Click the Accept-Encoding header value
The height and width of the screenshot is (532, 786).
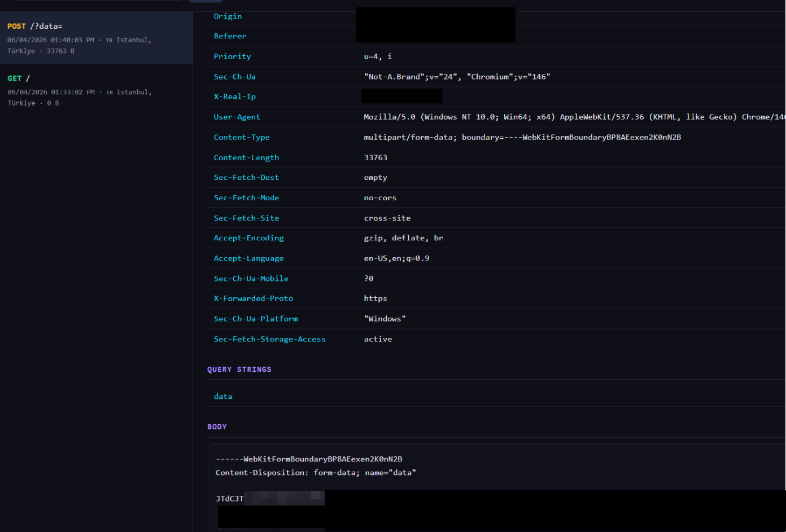tap(404, 238)
